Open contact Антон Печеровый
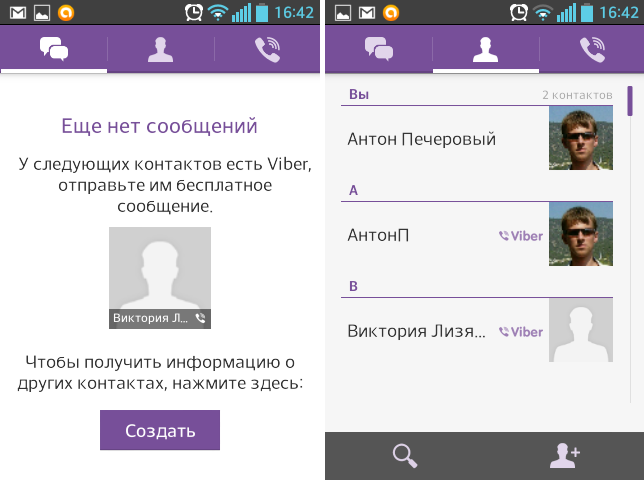 coord(477,138)
